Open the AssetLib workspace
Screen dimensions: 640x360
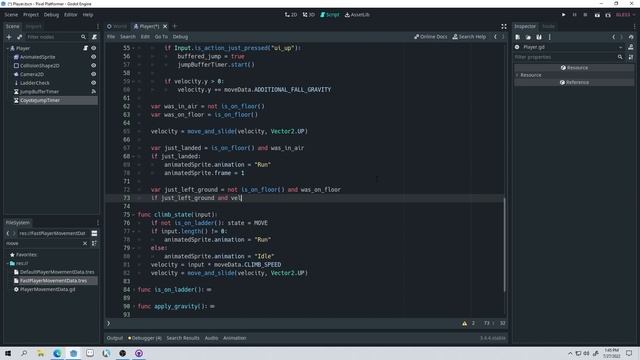coord(357,15)
